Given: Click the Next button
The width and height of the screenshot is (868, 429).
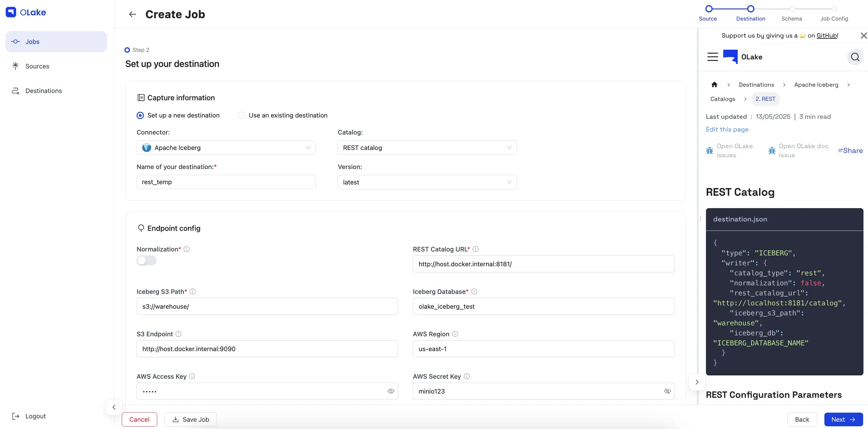Looking at the screenshot, I should pyautogui.click(x=843, y=420).
